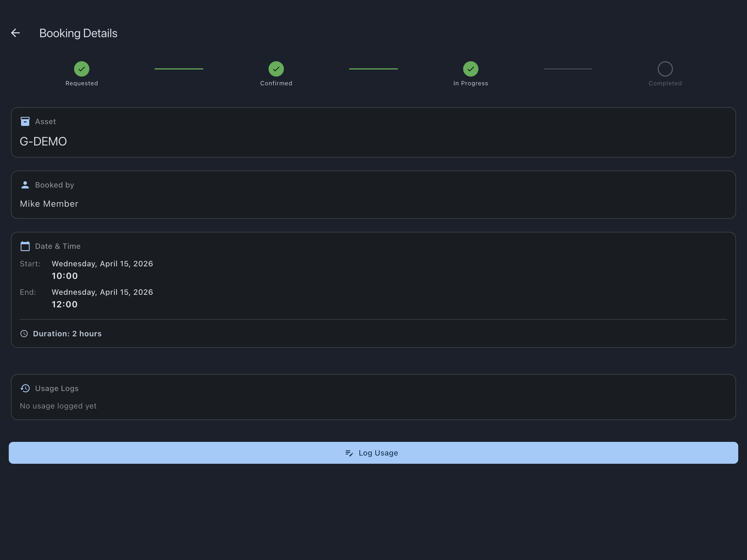Click the Usage Logs heading

57,389
